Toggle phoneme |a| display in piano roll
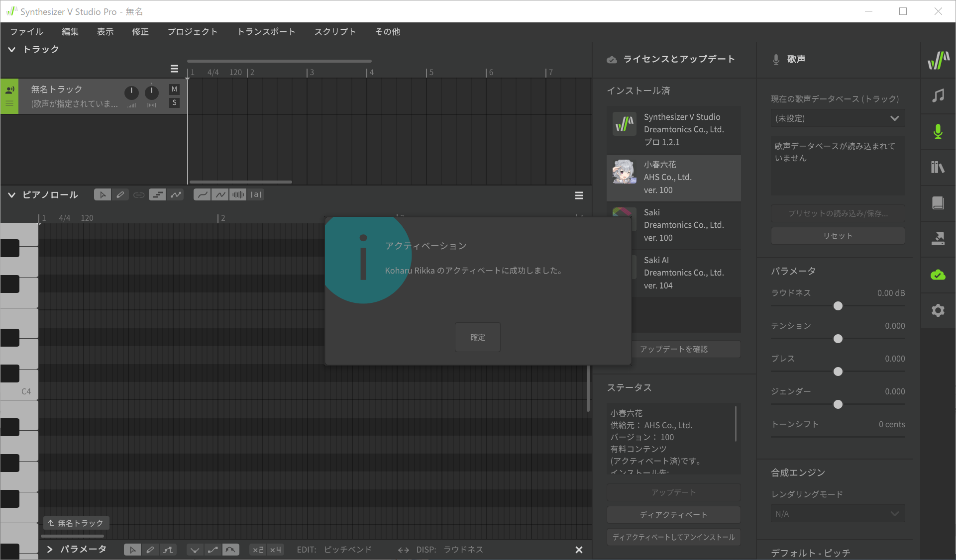 coord(256,195)
